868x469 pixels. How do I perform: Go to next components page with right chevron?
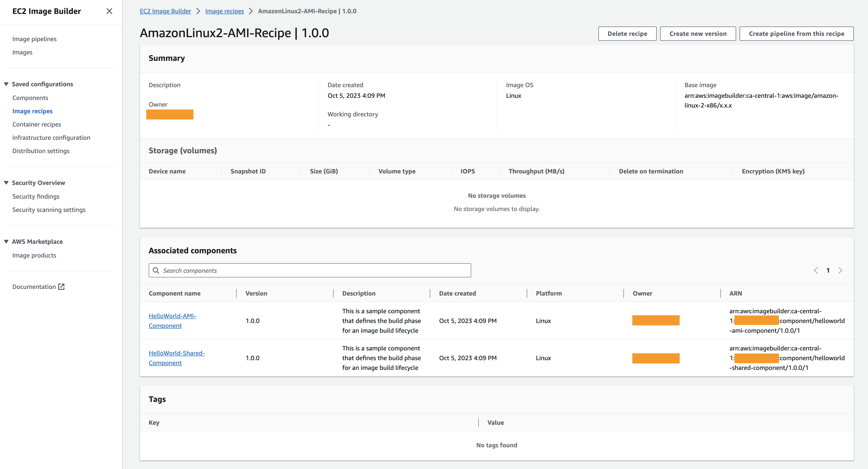[x=840, y=270]
